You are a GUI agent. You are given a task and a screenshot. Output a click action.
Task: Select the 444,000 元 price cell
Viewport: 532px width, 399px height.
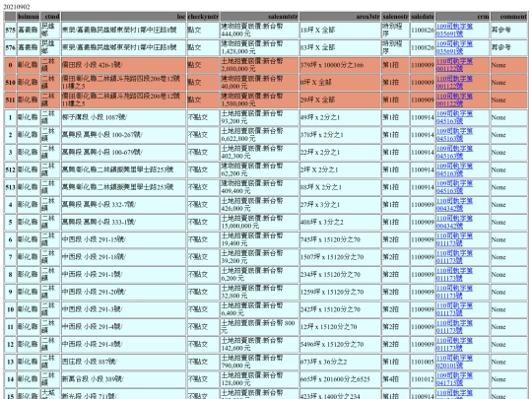click(x=259, y=30)
